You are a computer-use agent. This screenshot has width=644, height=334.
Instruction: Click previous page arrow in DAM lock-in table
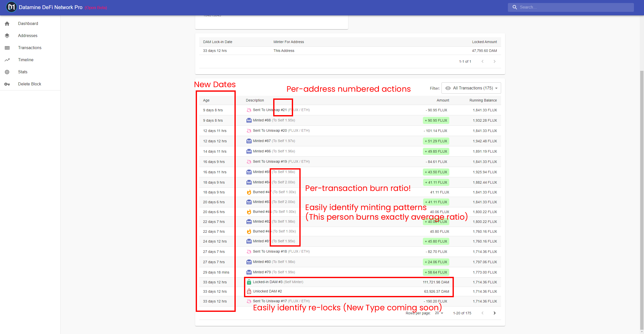coord(482,61)
